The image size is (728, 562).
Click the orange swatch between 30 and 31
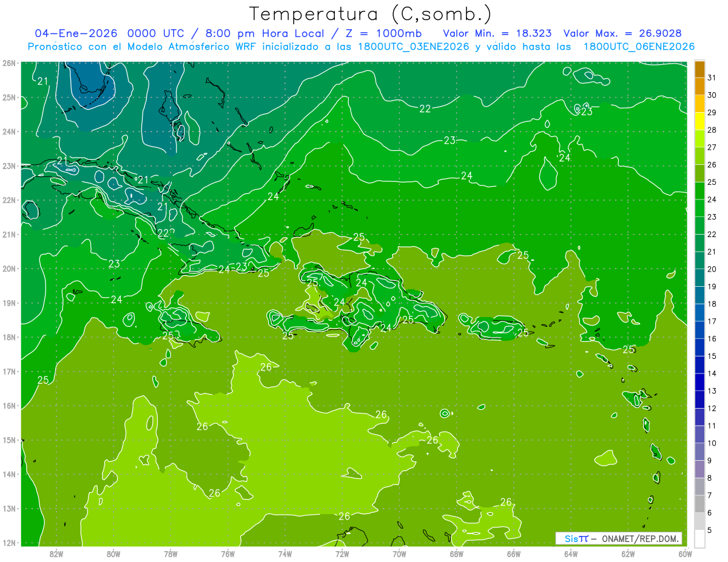[x=700, y=87]
